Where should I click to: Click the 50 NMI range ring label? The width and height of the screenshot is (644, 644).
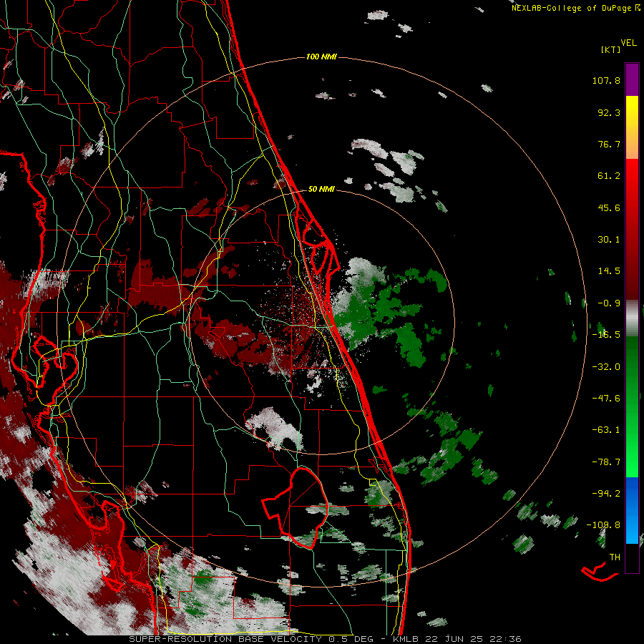tap(321, 189)
